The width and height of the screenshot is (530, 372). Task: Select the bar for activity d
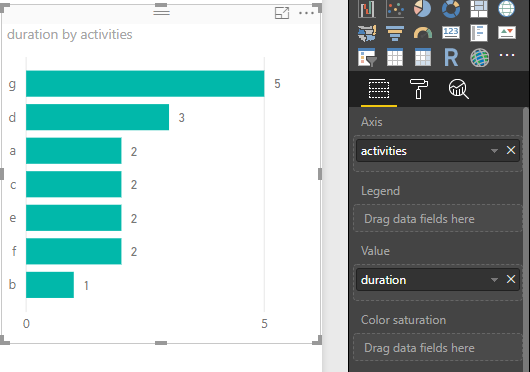click(97, 117)
